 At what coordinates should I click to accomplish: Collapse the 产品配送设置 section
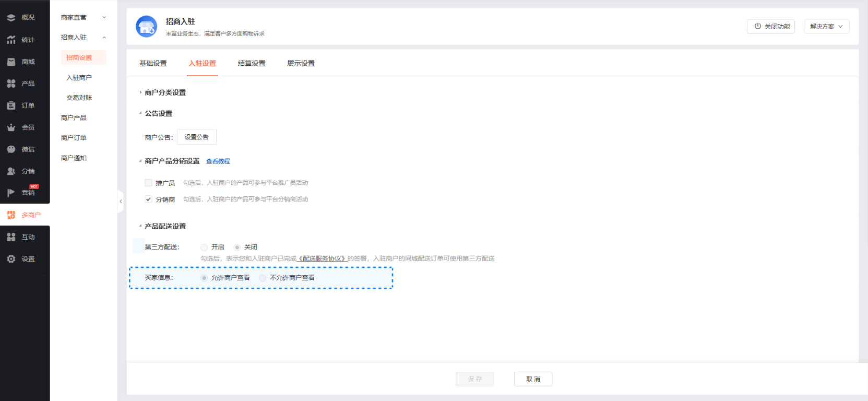[140, 226]
